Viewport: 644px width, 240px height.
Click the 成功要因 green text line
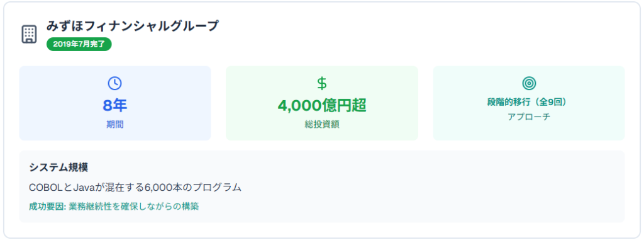click(114, 206)
